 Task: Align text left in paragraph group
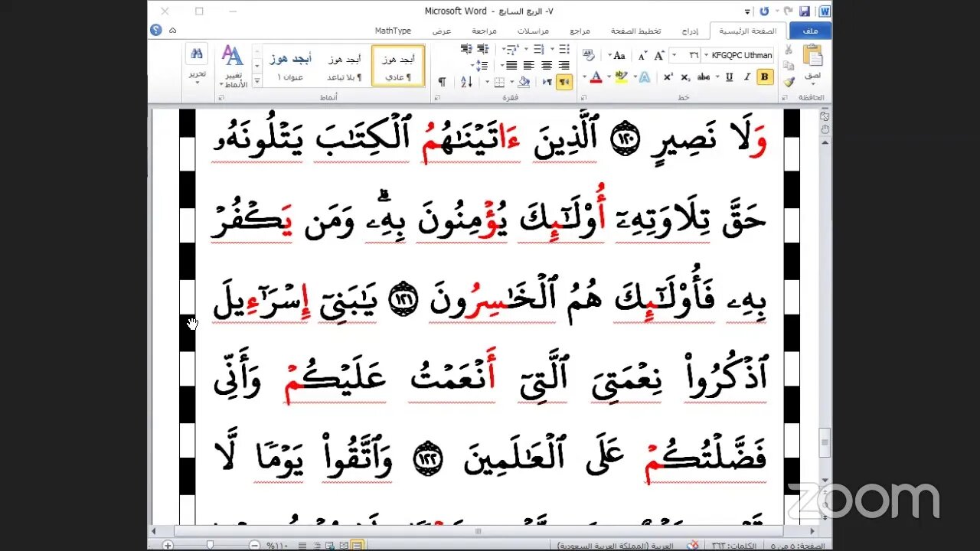[x=528, y=65]
